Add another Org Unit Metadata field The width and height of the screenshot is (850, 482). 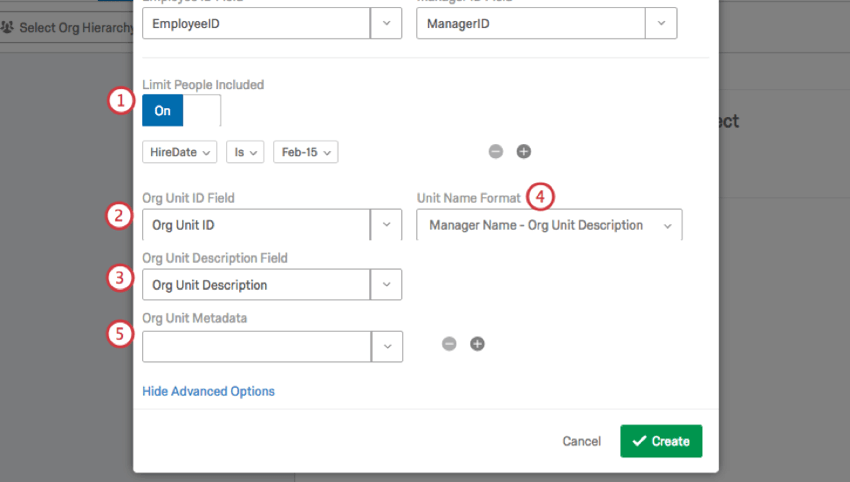click(477, 344)
